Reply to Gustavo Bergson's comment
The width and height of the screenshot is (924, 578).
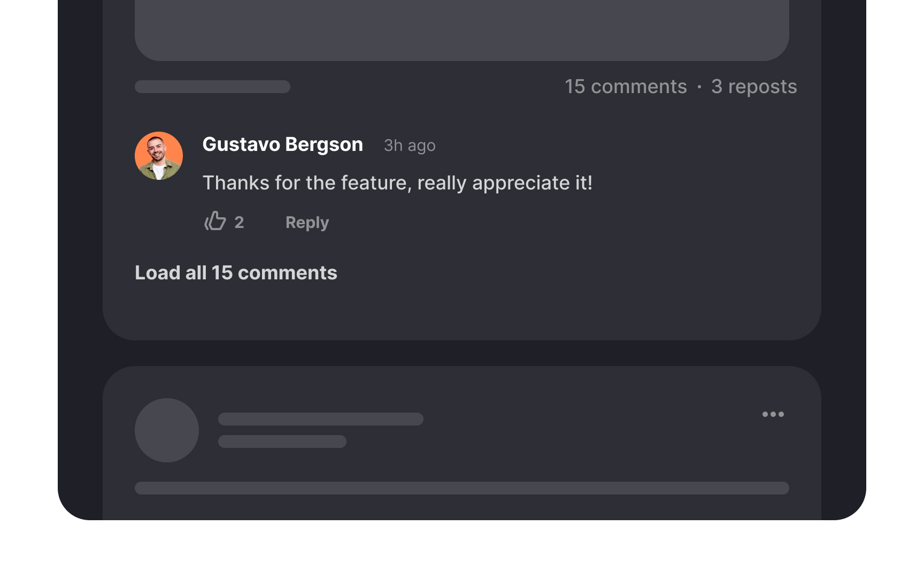(x=306, y=222)
